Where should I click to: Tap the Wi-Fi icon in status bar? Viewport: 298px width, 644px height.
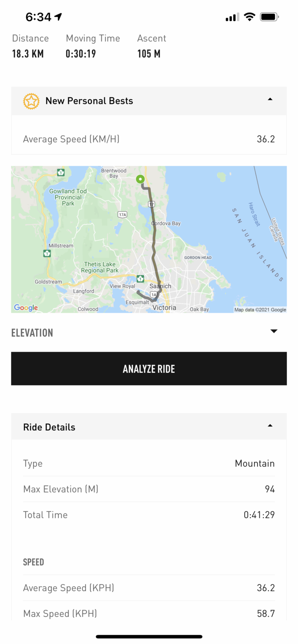[249, 17]
